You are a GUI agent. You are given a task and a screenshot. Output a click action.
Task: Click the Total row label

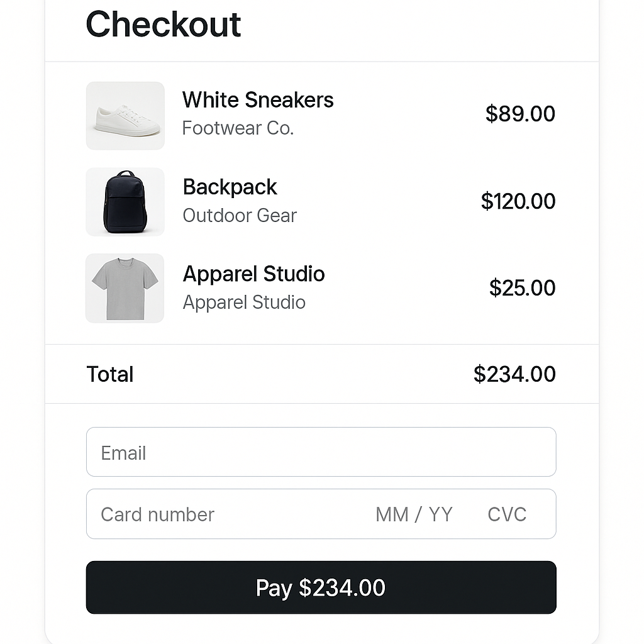click(x=109, y=374)
